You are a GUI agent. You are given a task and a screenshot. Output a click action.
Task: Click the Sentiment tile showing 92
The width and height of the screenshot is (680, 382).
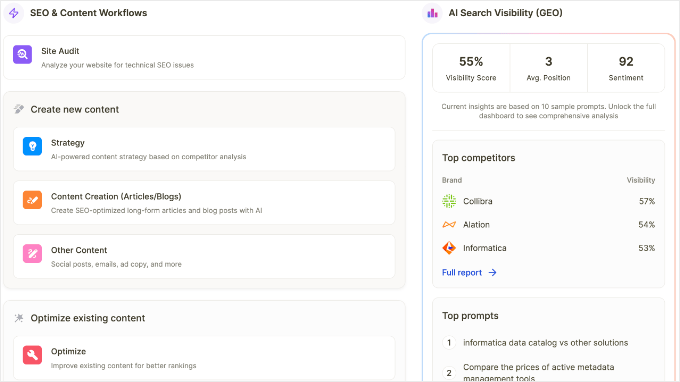(626, 68)
